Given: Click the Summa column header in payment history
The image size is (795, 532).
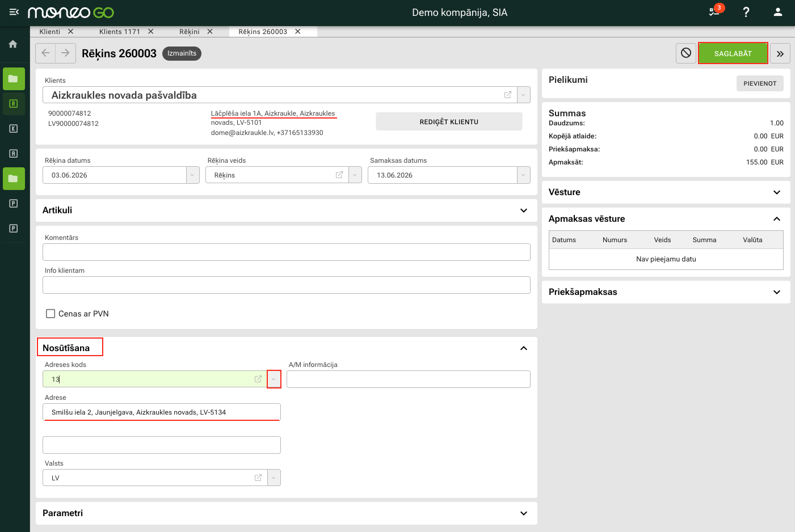Looking at the screenshot, I should [704, 240].
